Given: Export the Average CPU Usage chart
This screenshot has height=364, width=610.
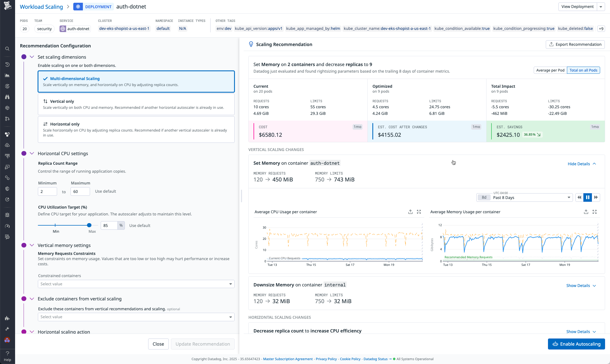Looking at the screenshot, I should 410,212.
